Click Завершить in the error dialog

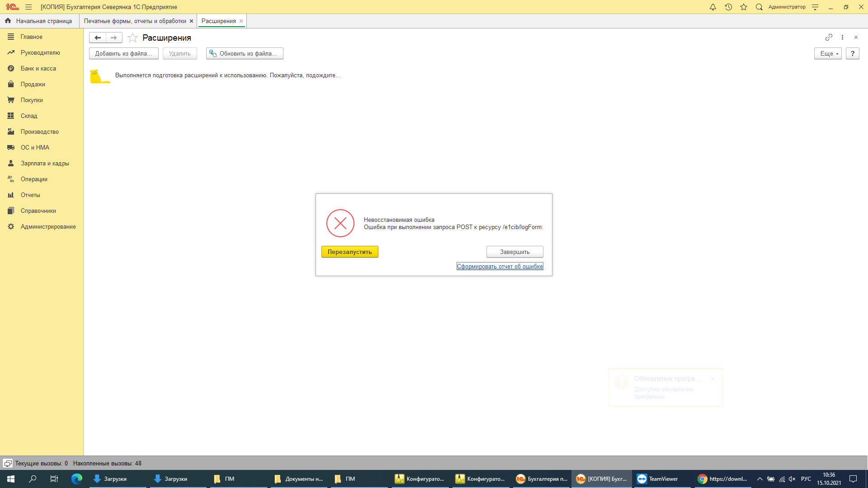(514, 252)
